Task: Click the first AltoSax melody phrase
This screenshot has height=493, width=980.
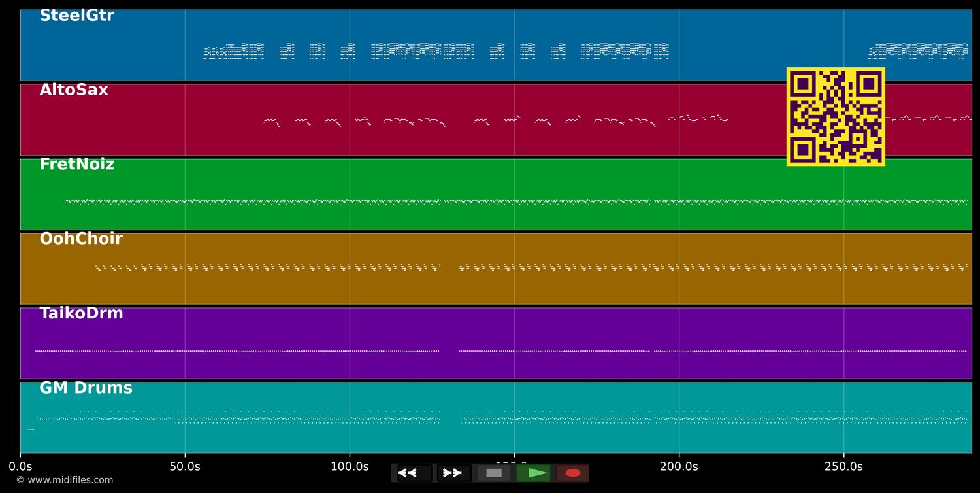Action: (x=271, y=121)
